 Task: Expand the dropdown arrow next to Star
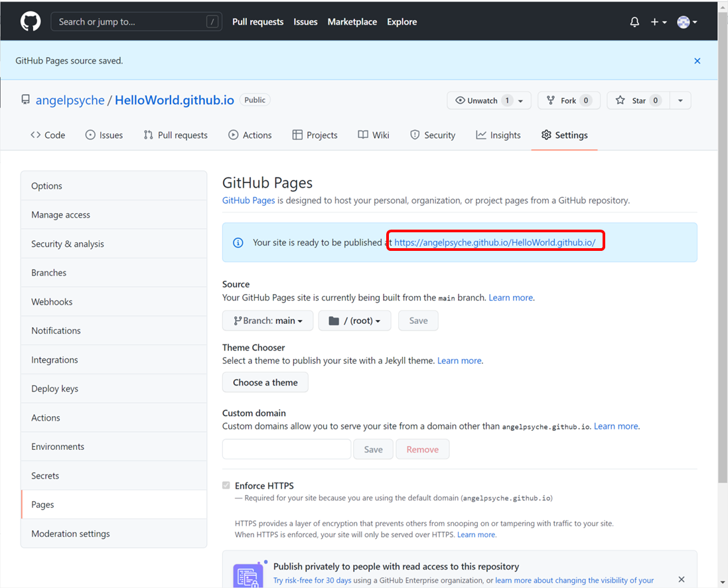(x=680, y=100)
